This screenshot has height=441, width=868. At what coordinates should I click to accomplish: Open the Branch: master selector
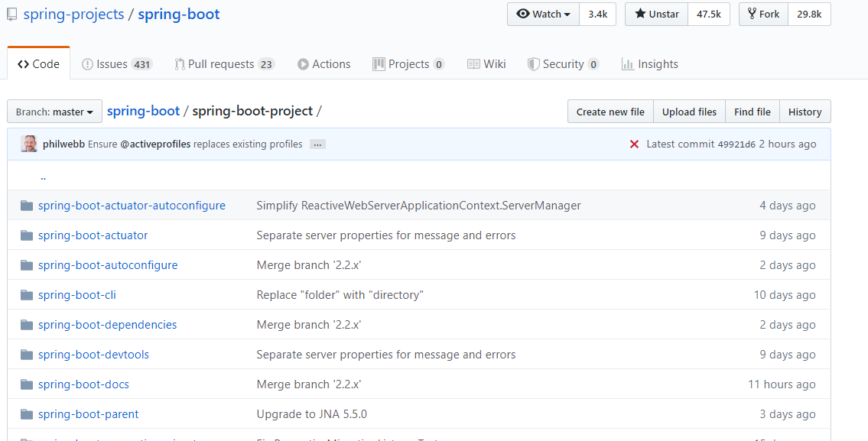tap(54, 111)
